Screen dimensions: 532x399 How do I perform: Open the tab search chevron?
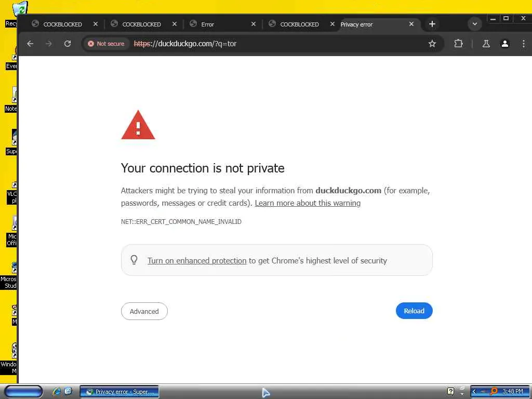475,24
